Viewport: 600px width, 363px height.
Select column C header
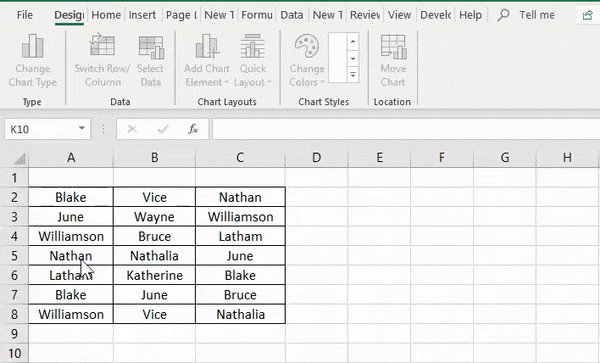(240, 158)
